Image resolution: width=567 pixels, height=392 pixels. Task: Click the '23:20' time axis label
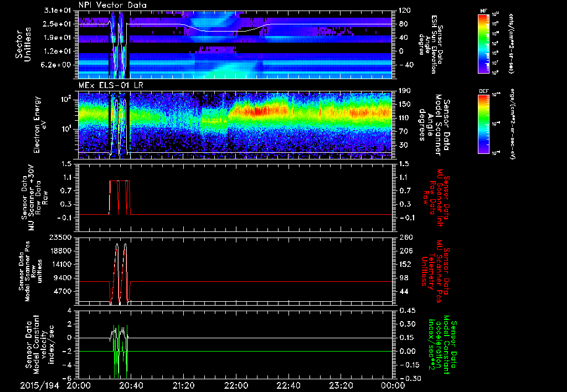(x=341, y=385)
